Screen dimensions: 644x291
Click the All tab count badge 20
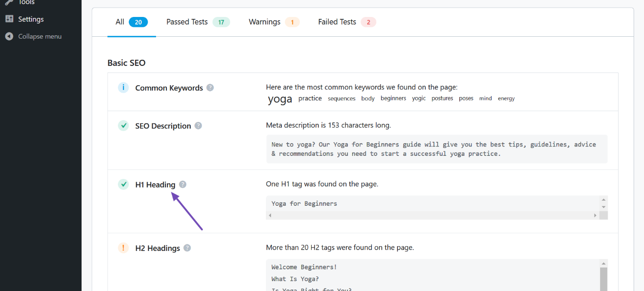(138, 22)
